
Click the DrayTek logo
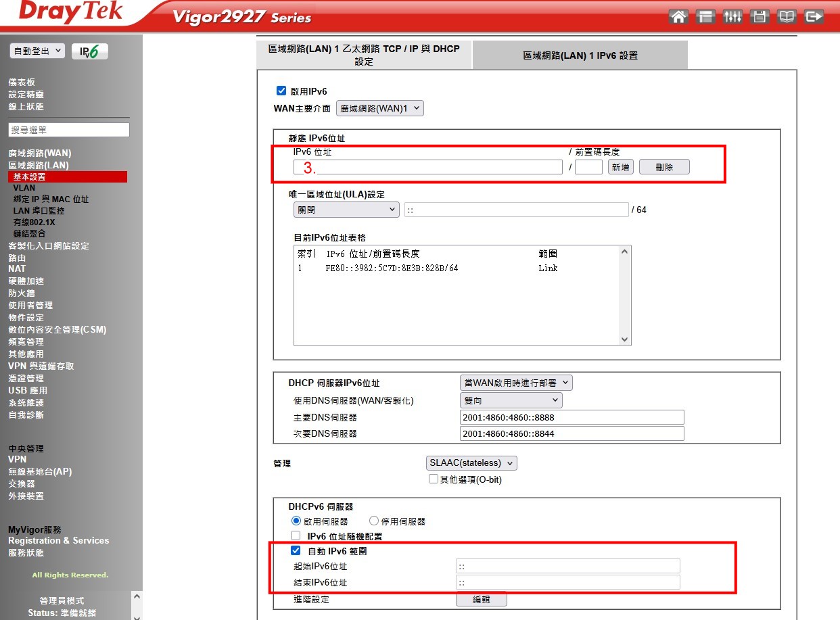pos(71,12)
